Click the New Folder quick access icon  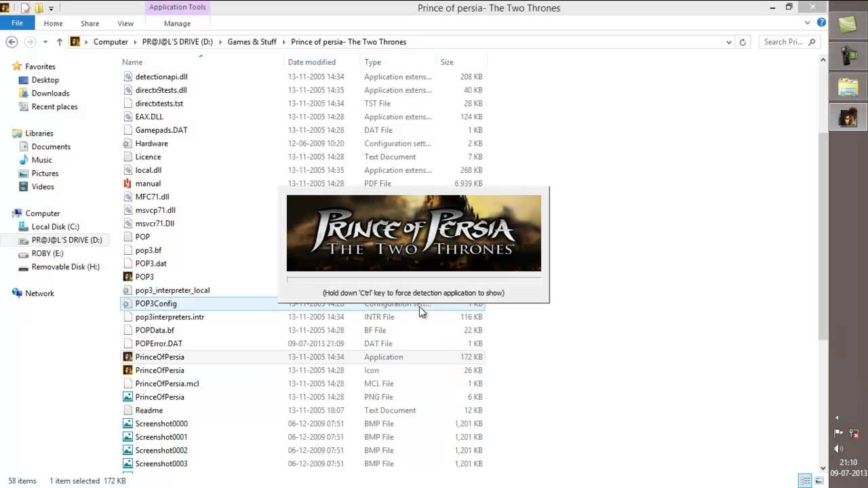[39, 8]
